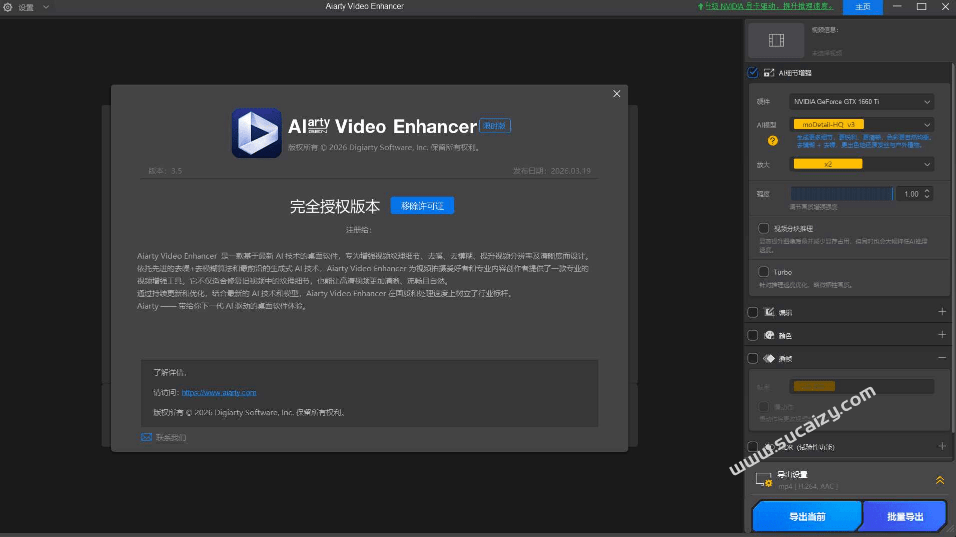The height and width of the screenshot is (537, 956).
Task: Expand the SDR section with plus
Action: pos(942,447)
